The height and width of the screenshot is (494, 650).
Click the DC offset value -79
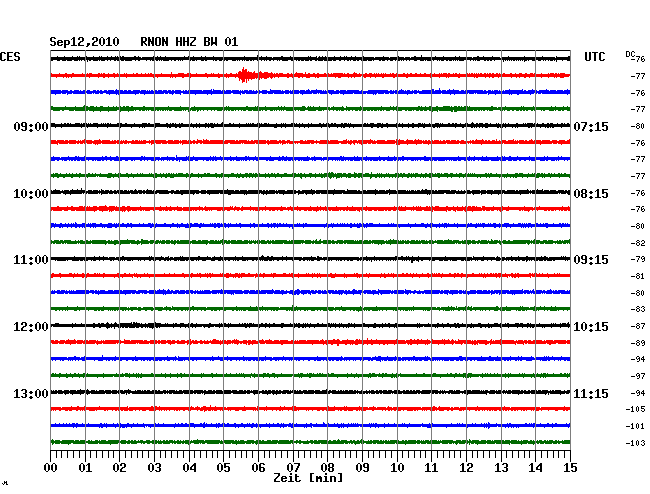click(638, 259)
